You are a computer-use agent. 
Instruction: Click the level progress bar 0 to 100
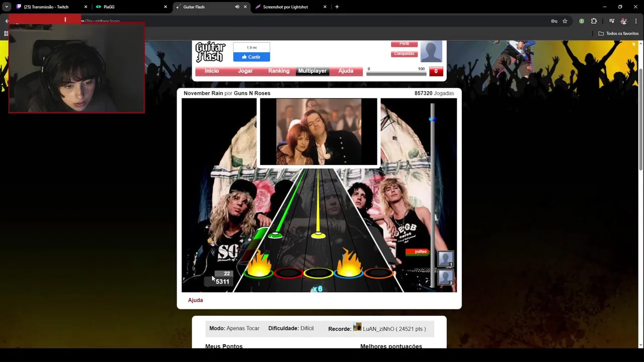point(396,74)
